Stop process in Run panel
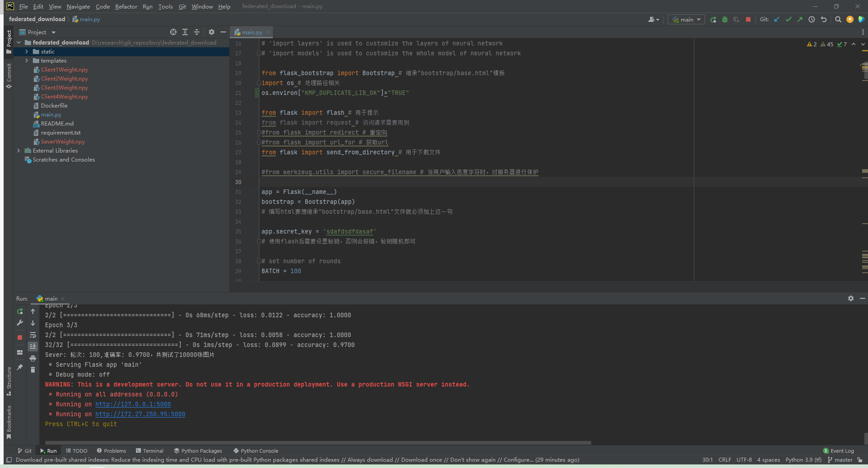This screenshot has height=468, width=868. click(20, 337)
